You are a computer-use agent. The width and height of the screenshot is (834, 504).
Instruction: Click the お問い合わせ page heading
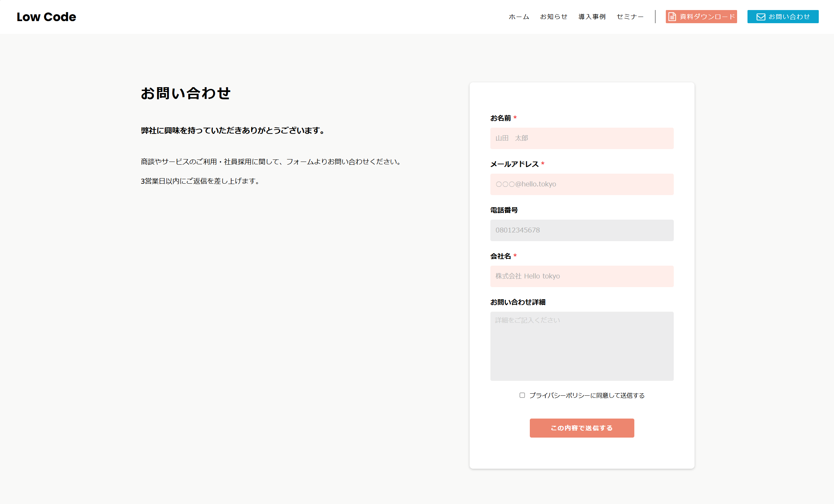pos(185,93)
